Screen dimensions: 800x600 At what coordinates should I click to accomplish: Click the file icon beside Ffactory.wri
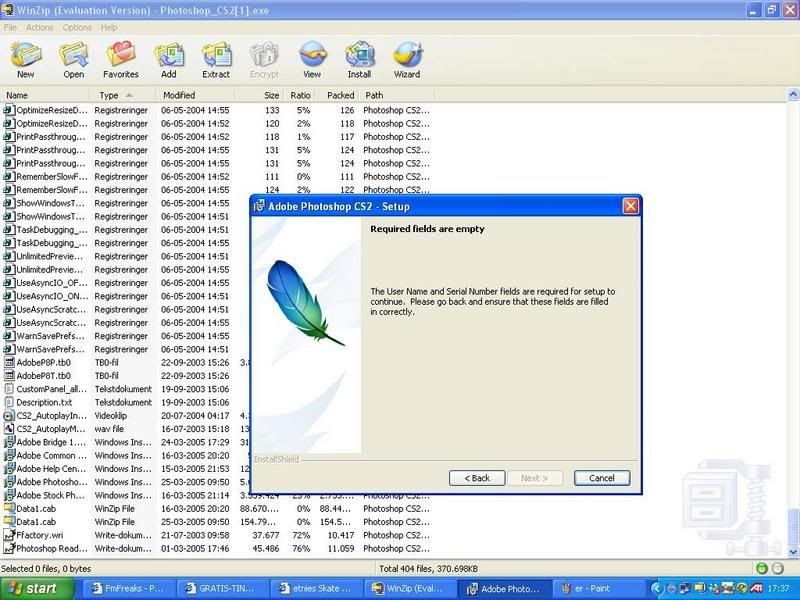(x=9, y=535)
